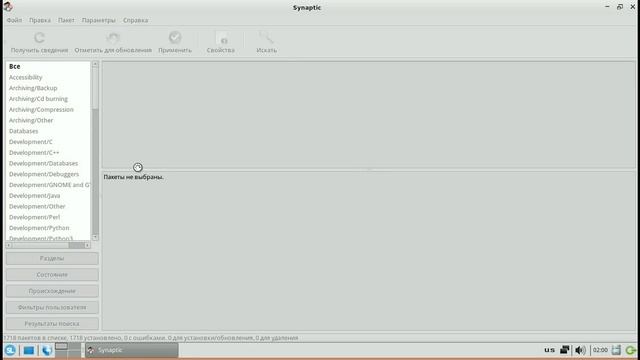
Task: Click the category list scroll up arrow
Action: (95, 64)
